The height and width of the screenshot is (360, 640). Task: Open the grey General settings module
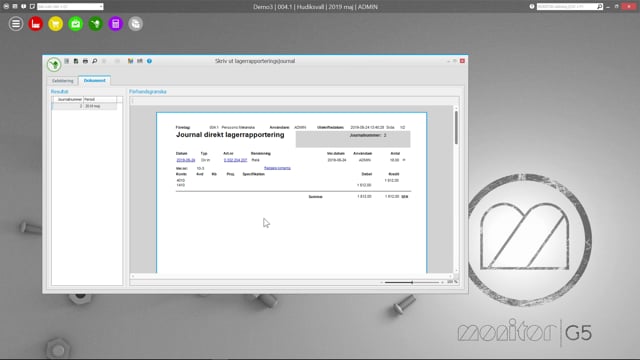(x=136, y=24)
